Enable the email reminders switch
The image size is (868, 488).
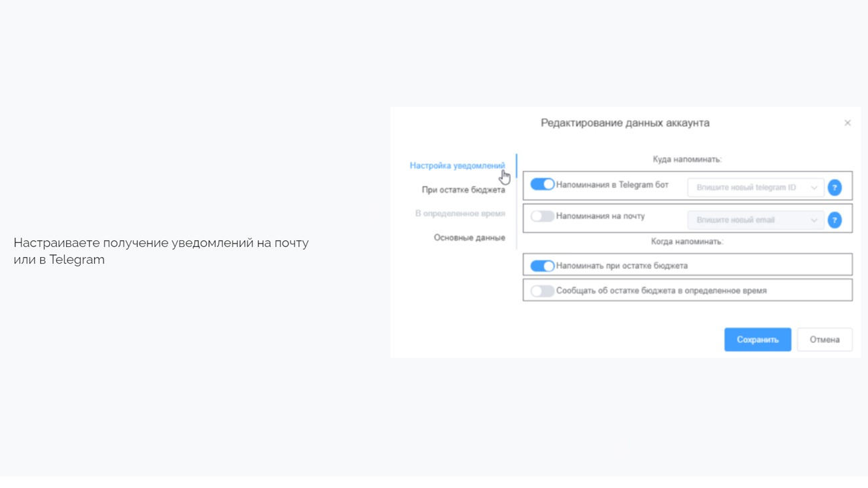pyautogui.click(x=542, y=216)
